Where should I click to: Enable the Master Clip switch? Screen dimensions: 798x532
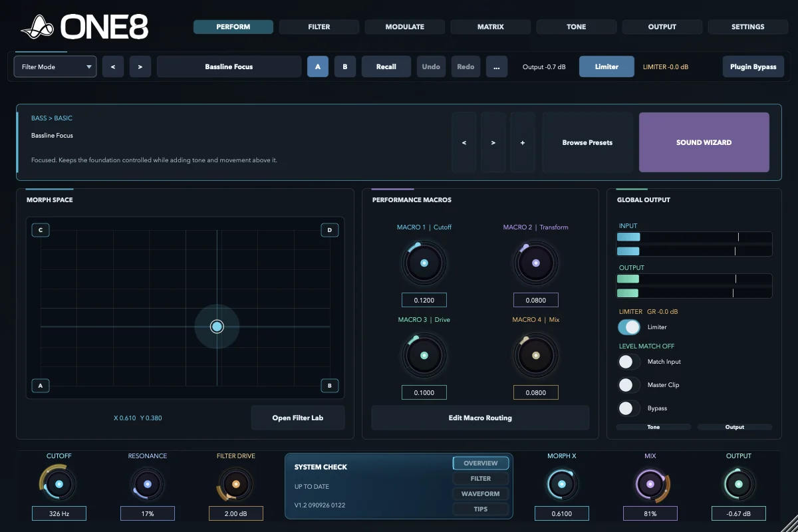629,385
